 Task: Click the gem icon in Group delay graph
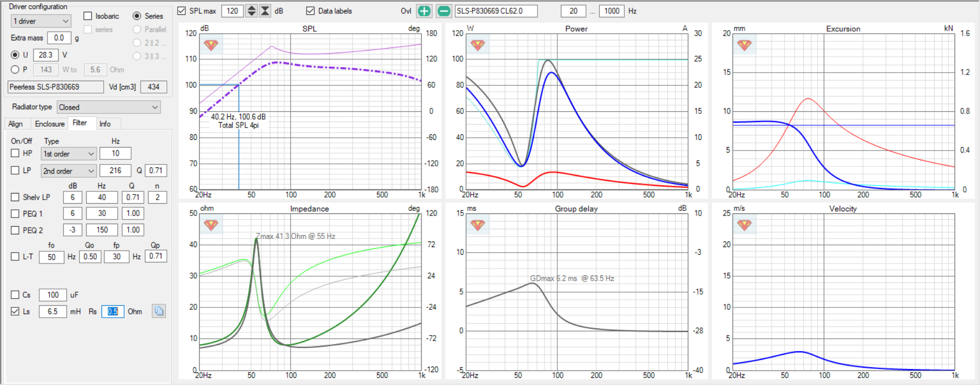(478, 225)
